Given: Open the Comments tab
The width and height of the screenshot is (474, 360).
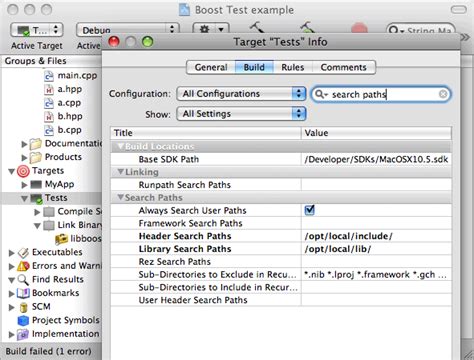Looking at the screenshot, I should pyautogui.click(x=344, y=67).
